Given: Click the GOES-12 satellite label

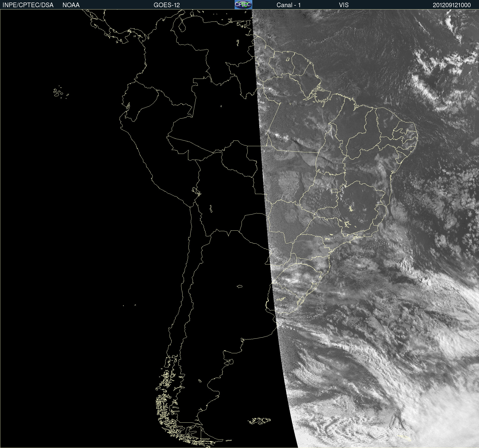Looking at the screenshot, I should 167,5.
